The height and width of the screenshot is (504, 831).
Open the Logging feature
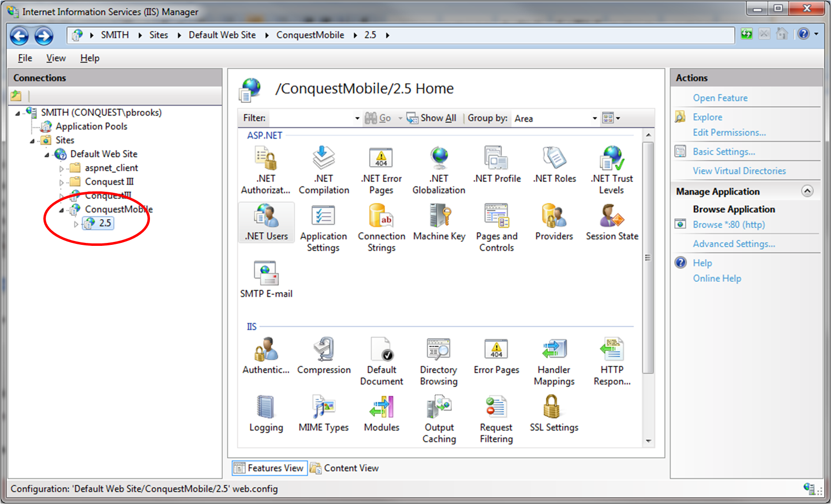(266, 414)
